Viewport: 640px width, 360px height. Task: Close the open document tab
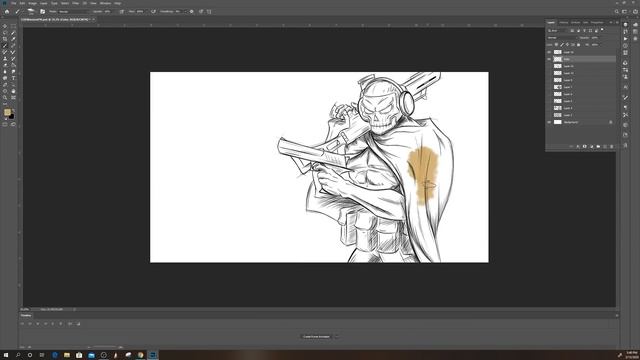[x=93, y=19]
